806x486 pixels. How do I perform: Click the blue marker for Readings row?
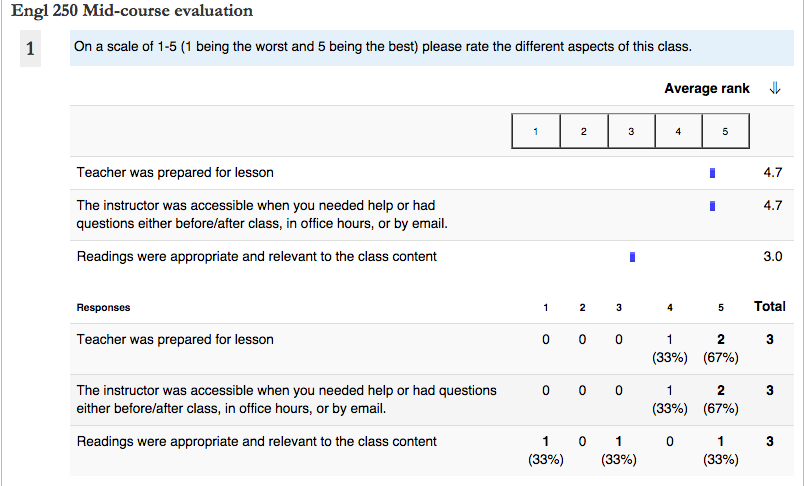632,257
